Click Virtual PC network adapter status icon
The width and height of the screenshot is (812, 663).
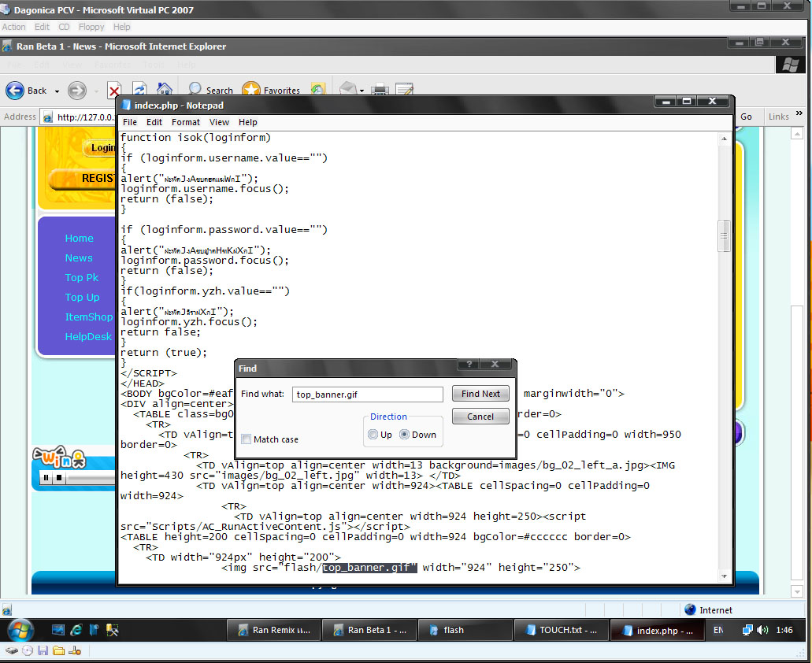(75, 650)
